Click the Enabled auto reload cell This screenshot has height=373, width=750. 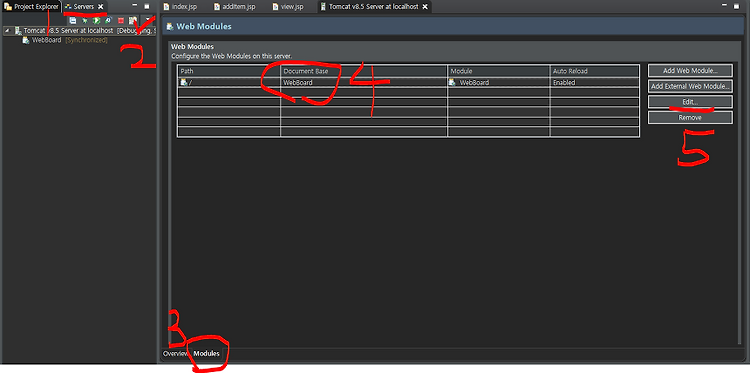[x=595, y=82]
